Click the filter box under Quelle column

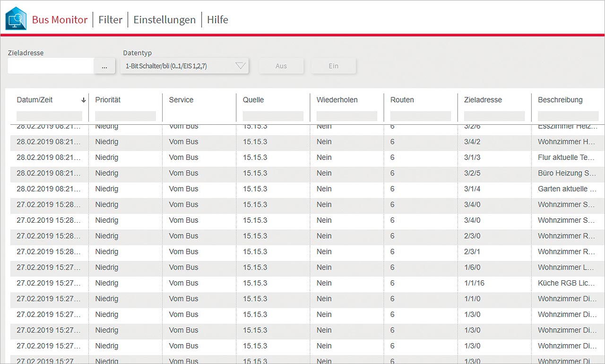pyautogui.click(x=273, y=116)
